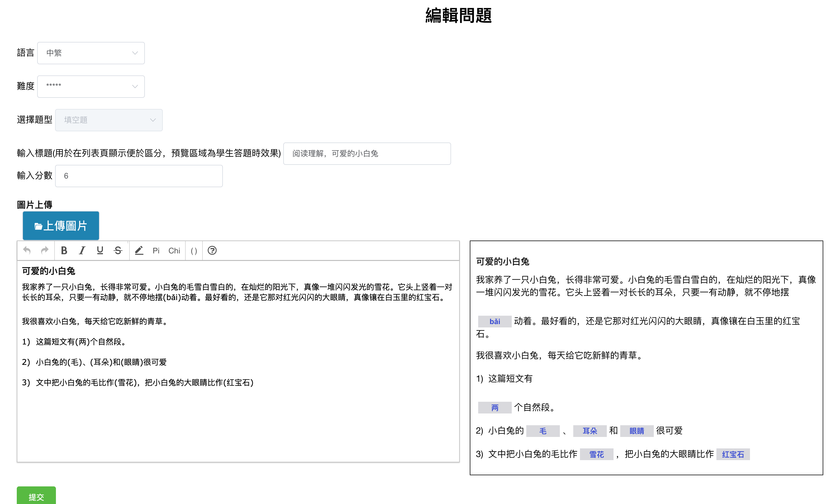The image size is (835, 504).
Task: Click the 圖片上傳 label
Action: tap(35, 205)
